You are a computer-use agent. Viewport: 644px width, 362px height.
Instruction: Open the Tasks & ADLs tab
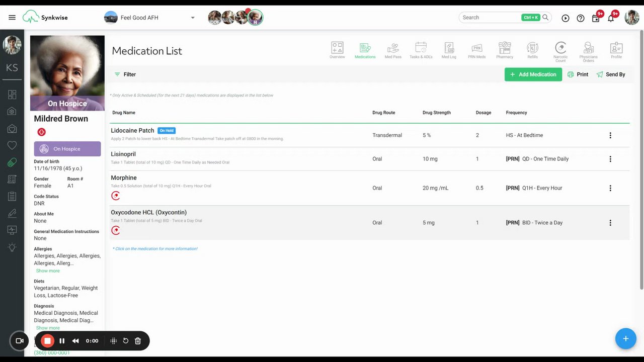tap(421, 50)
